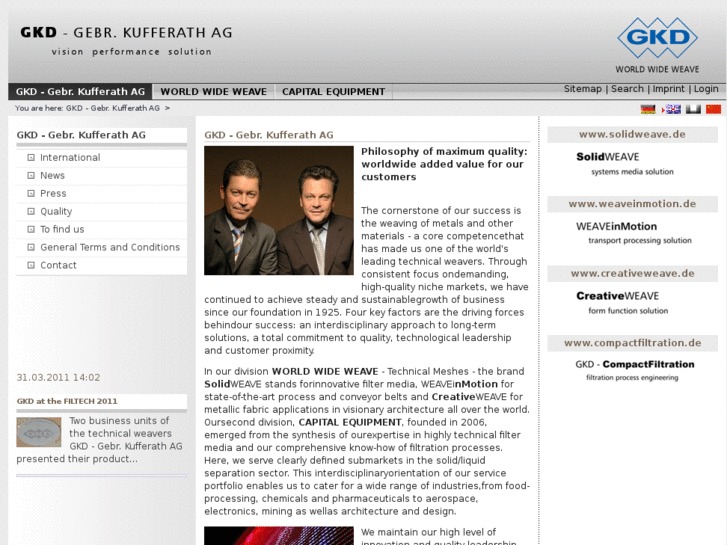This screenshot has height=545, width=727.
Task: Click breadcrumb GKD - Gebr. Kufferath AG
Action: tap(113, 108)
